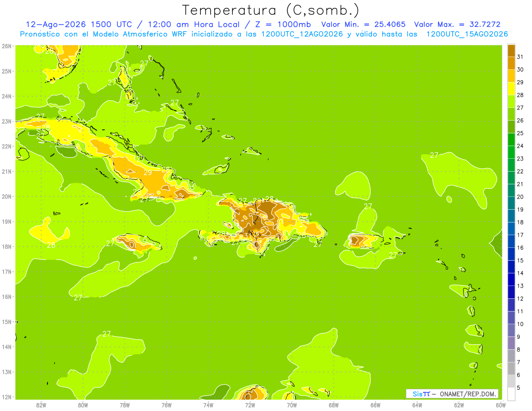Click the latitude label 18N
The image size is (532, 411).
(6, 247)
